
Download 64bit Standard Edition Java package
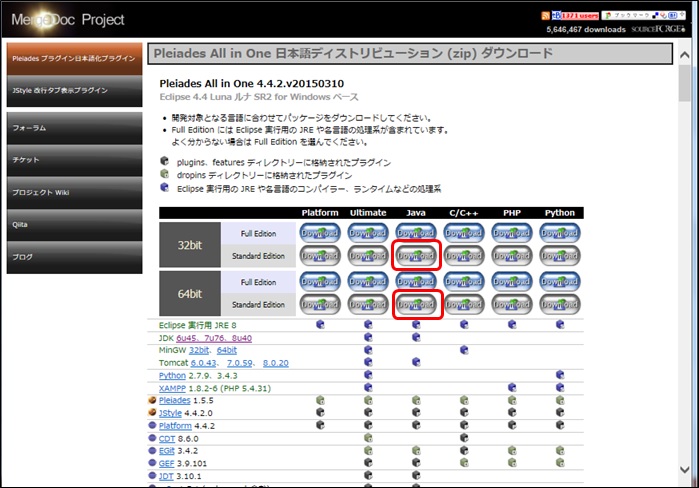point(416,304)
